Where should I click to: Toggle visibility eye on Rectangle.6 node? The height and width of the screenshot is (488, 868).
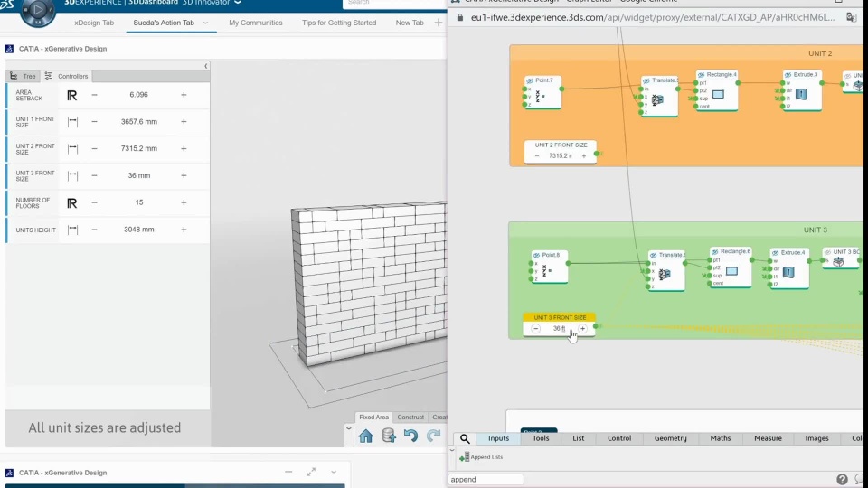[715, 252]
